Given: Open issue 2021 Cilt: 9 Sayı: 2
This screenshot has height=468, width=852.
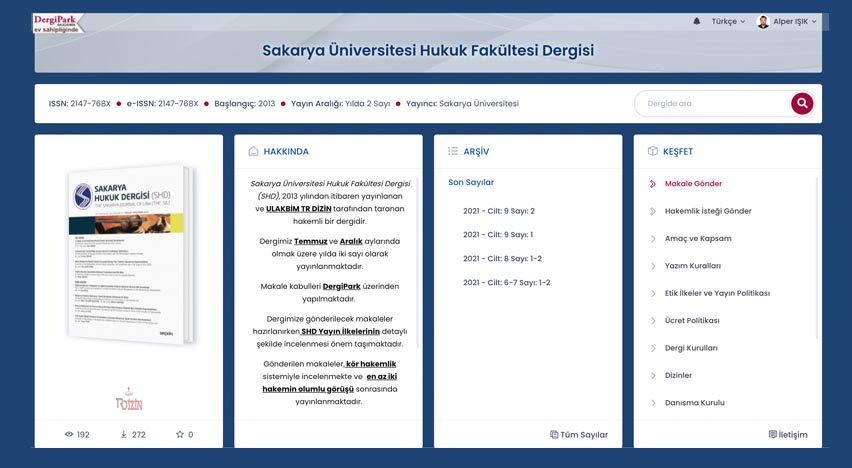Looking at the screenshot, I should (x=498, y=211).
